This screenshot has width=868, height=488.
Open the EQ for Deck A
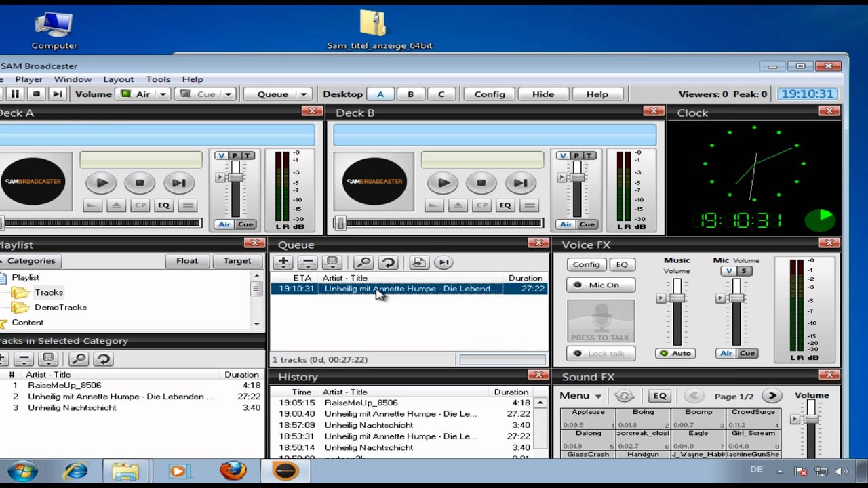click(x=163, y=205)
